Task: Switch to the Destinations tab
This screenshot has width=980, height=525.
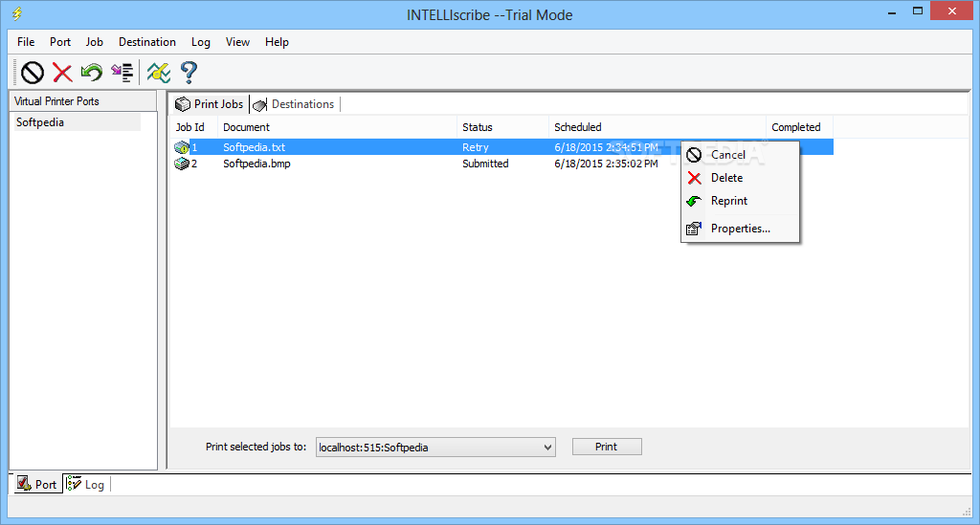Action: point(295,104)
